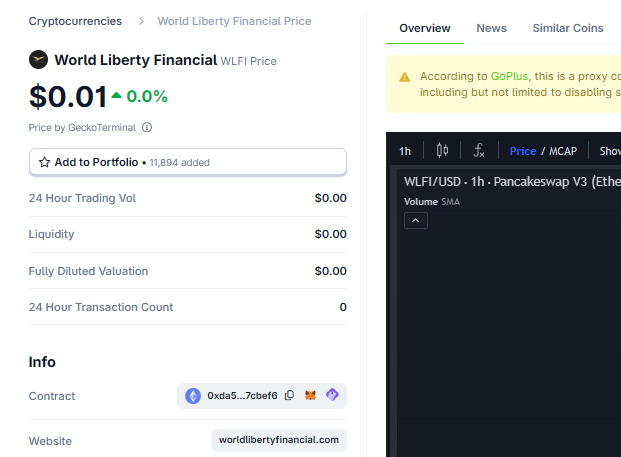Image resolution: width=621 pixels, height=457 pixels.
Task: Visit worldlibertyfinancial.com website link
Action: coord(279,440)
